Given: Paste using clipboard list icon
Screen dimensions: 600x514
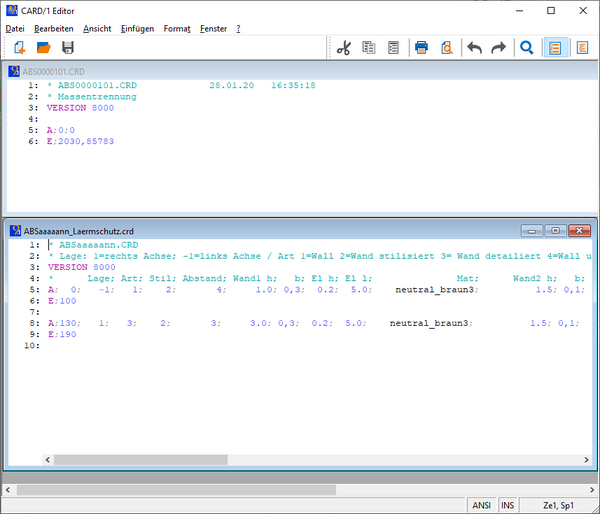Looking at the screenshot, I should click(x=393, y=48).
